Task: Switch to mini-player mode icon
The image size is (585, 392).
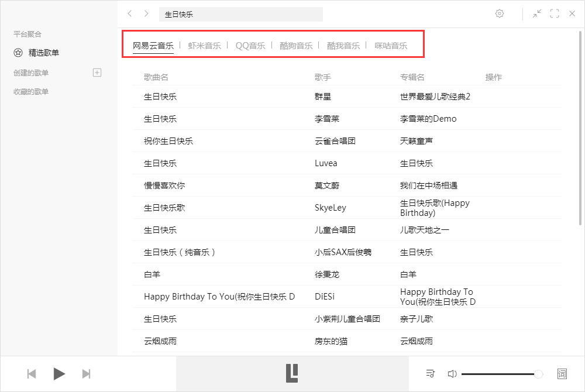Action: [x=537, y=13]
